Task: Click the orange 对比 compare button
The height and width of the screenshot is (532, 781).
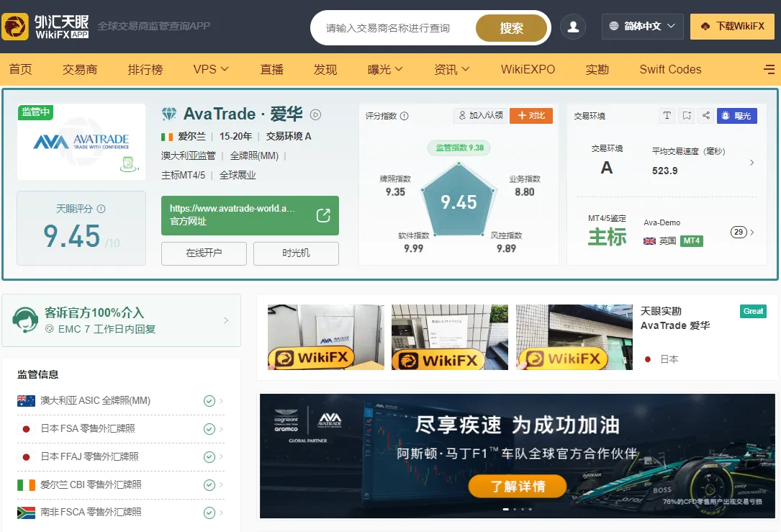Action: tap(531, 116)
